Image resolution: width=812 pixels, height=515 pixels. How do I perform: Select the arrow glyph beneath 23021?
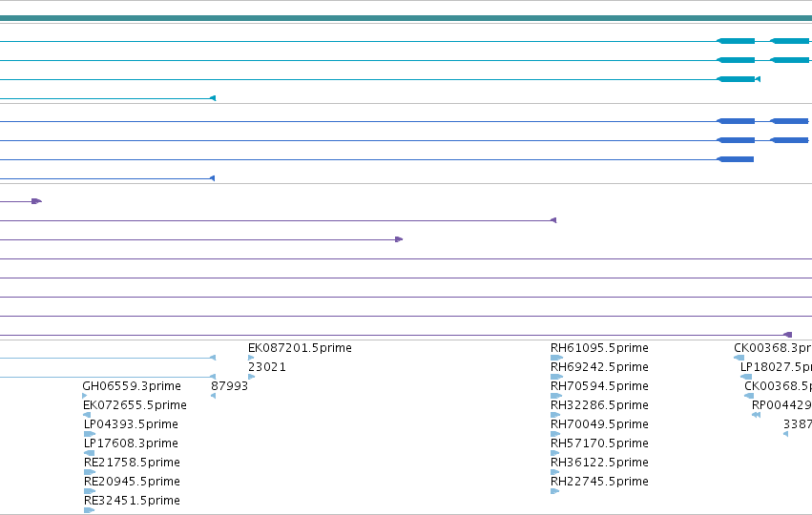pos(251,377)
